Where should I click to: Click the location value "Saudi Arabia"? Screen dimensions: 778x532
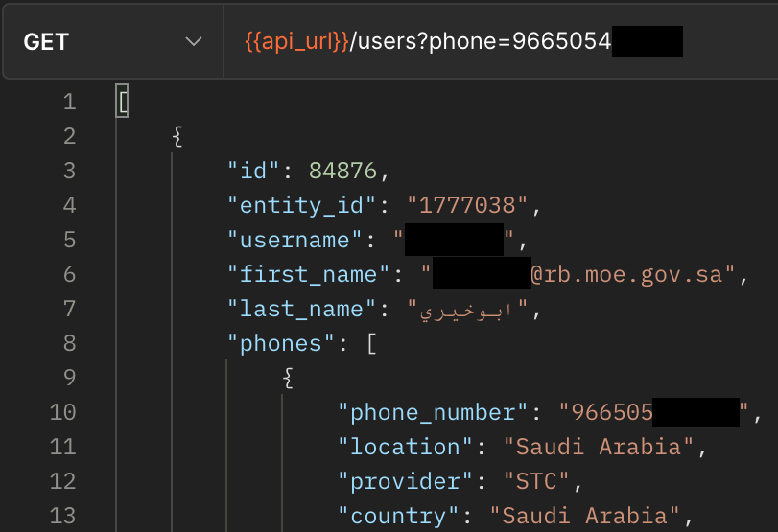tap(599, 447)
